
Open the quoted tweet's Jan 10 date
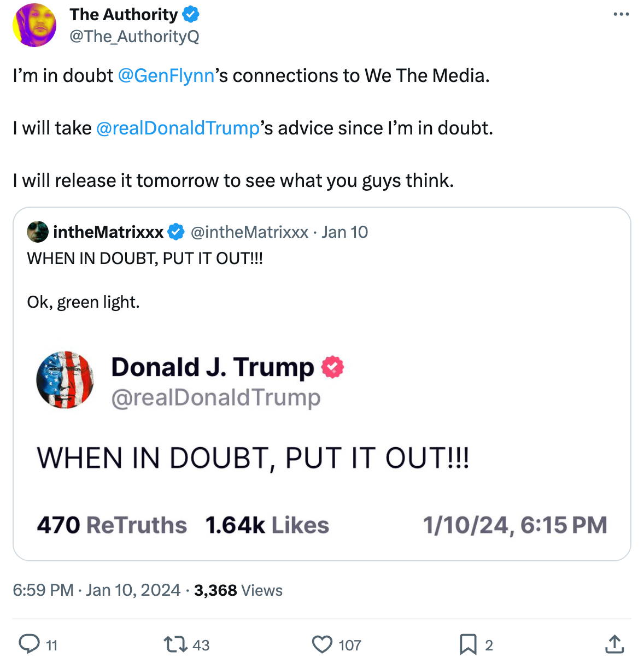pyautogui.click(x=344, y=232)
